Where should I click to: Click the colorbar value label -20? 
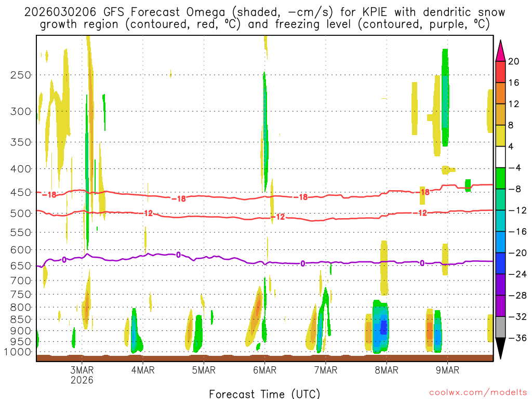517,253
